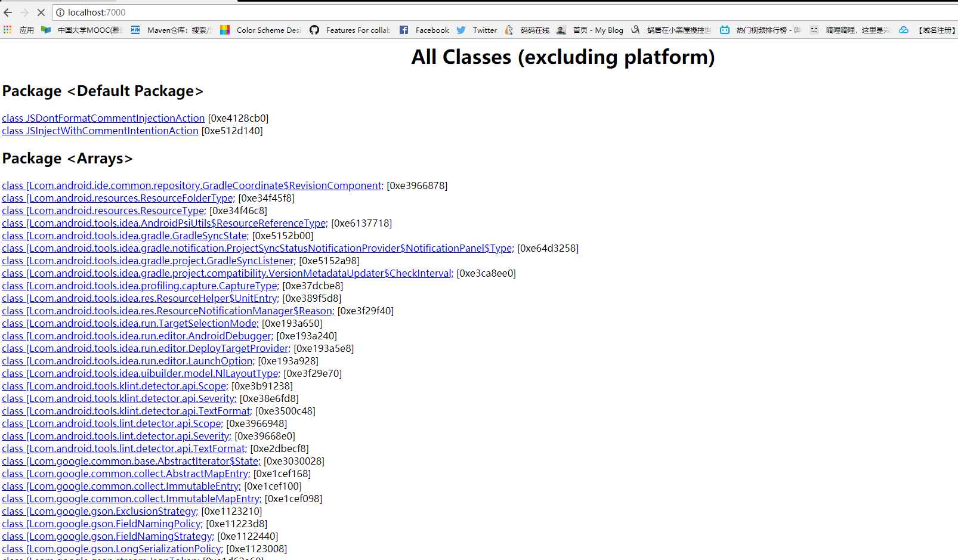Open the lint.detector.api.TextFormat class link
Viewport: 958px width, 560px height.
[x=125, y=448]
